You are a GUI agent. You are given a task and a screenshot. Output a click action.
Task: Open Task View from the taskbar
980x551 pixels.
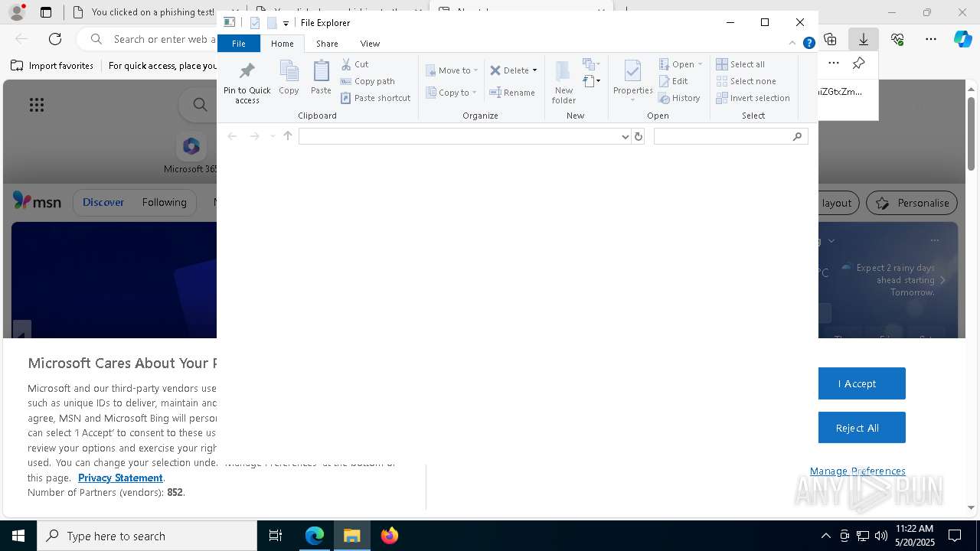click(x=276, y=536)
